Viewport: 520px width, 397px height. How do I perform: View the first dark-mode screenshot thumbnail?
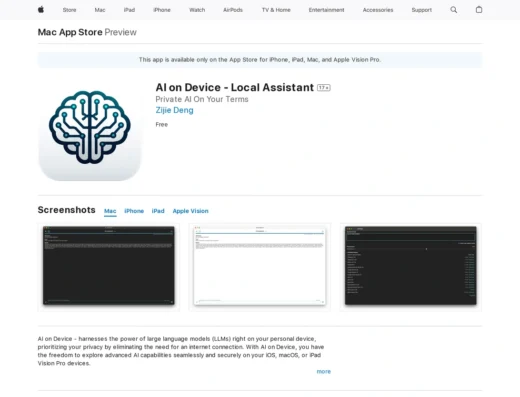click(x=109, y=267)
